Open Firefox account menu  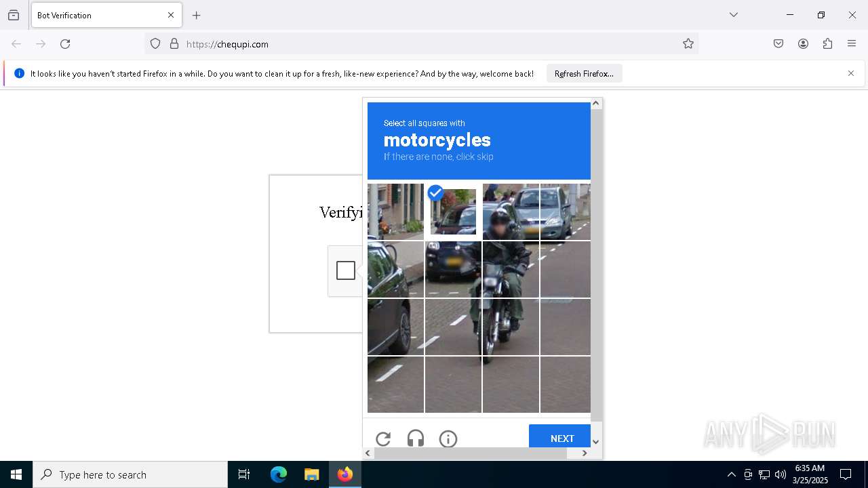[803, 44]
